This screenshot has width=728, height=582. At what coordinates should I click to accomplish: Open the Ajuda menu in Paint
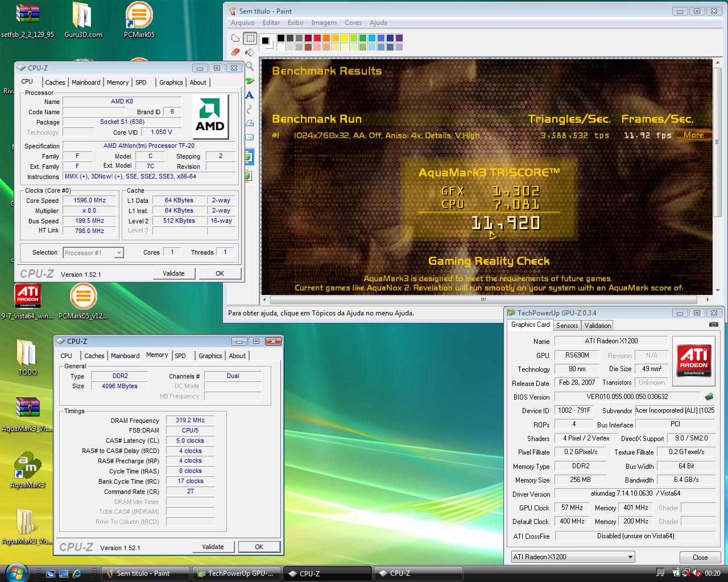tap(378, 23)
